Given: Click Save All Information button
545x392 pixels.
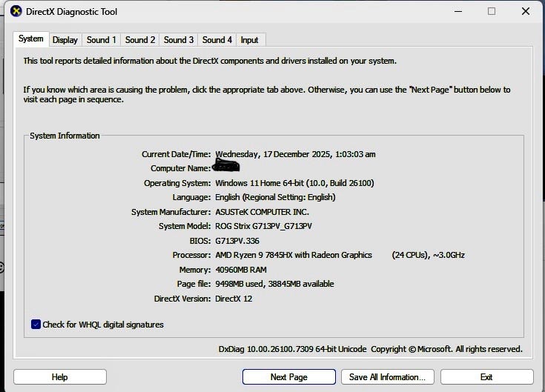Looking at the screenshot, I should pyautogui.click(x=388, y=376).
